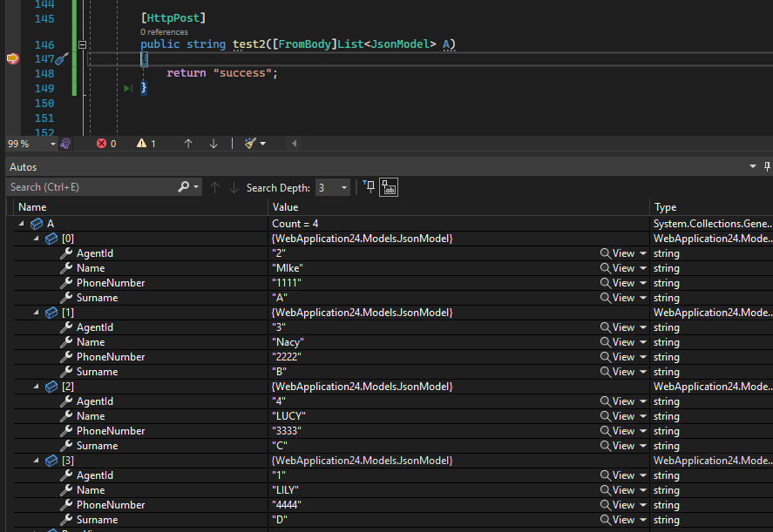773x532 pixels.
Task: Open View dropdown arrow for "4444" value
Action: [x=643, y=505]
